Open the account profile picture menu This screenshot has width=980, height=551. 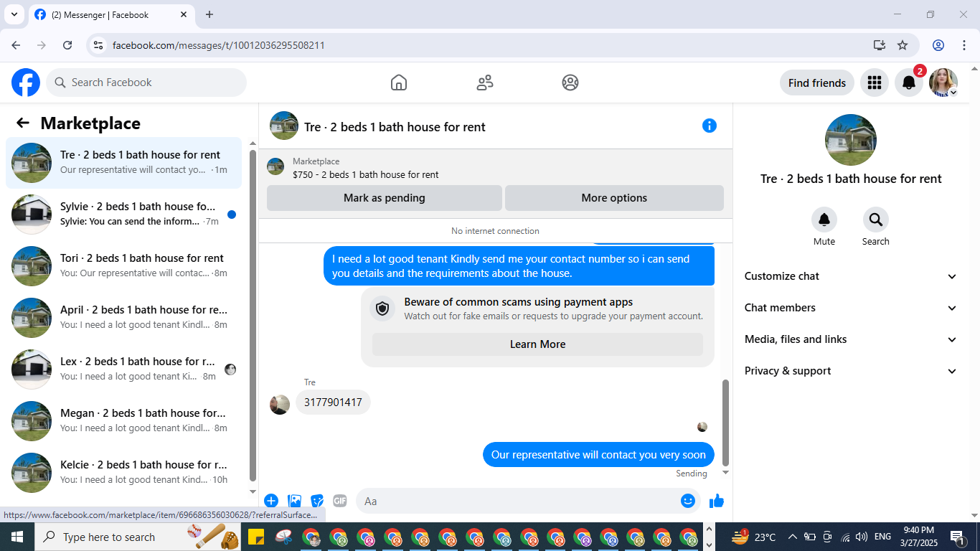coord(943,83)
